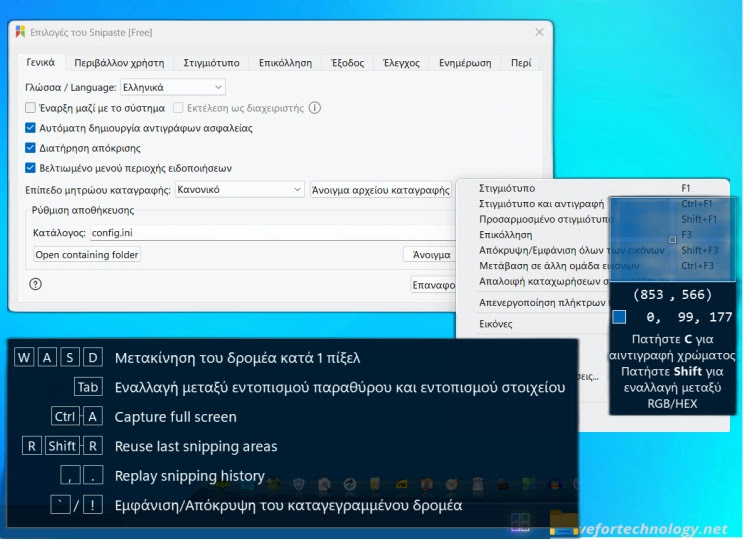The image size is (744, 540).
Task: Uncheck Αυτόματη δημιουργία αντιγράφων ασφαλείας
Action: [x=30, y=128]
